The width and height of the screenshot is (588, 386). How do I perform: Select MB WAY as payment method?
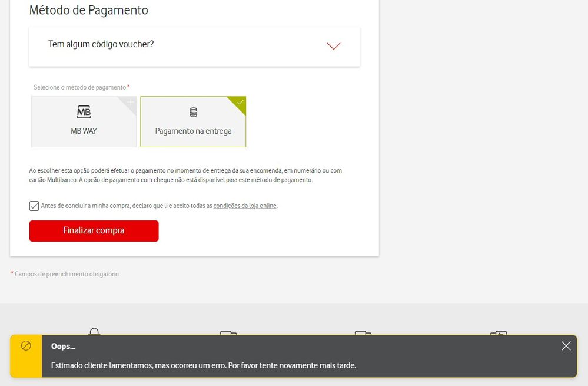click(x=84, y=122)
